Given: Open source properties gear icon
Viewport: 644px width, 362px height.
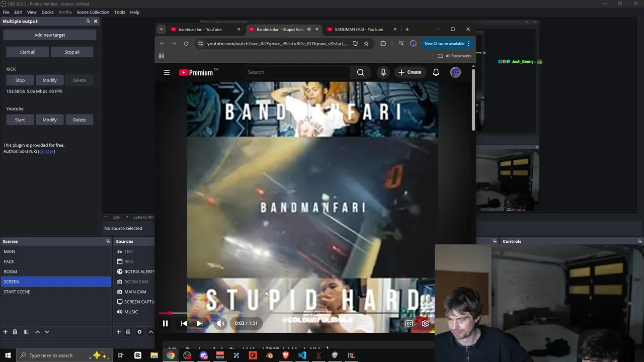Looking at the screenshot, I should (139, 332).
